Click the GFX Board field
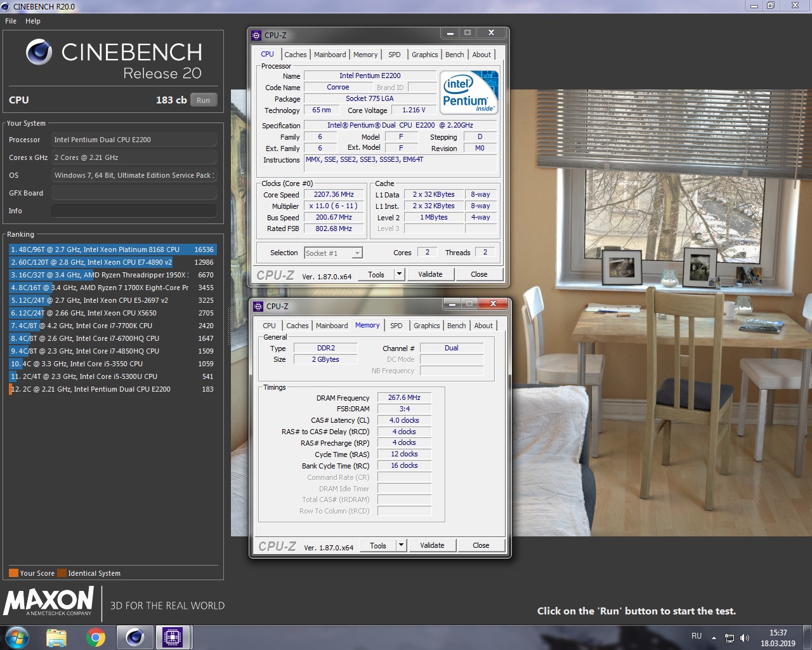Viewport: 812px width, 650px height. coord(134,193)
